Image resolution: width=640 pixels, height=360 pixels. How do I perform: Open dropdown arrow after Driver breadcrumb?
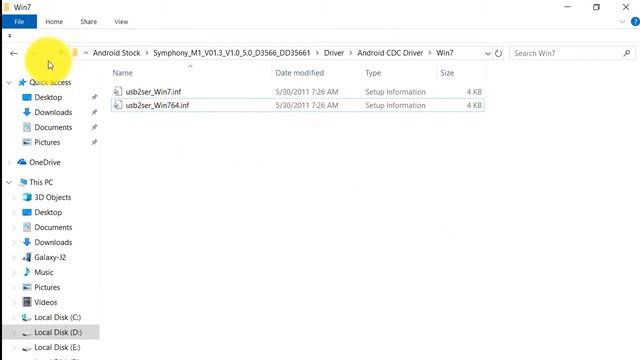[351, 53]
